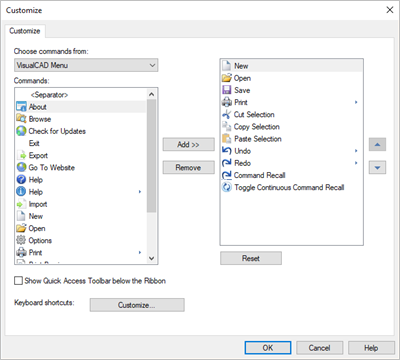The image size is (400, 360).
Task: Select Open folder icon in toolbar list
Action: point(227,78)
